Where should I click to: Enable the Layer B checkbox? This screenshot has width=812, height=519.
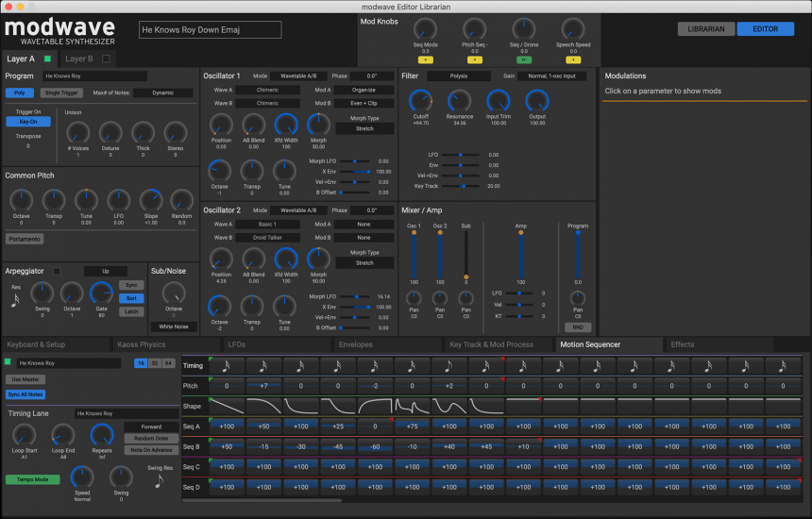(106, 59)
